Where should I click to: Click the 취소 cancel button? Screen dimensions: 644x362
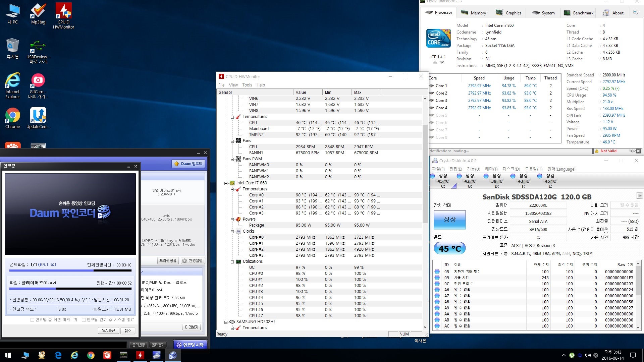point(128,331)
